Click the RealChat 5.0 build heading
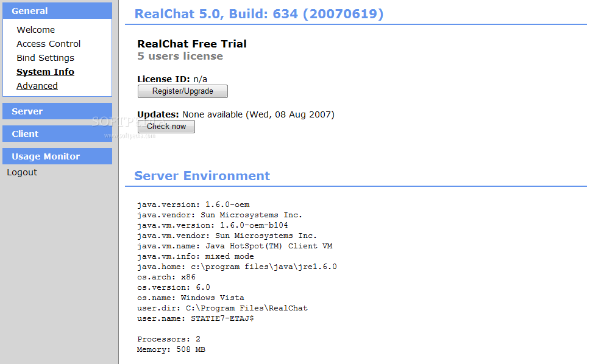Screen dimensions: 590x364 pyautogui.click(x=259, y=14)
